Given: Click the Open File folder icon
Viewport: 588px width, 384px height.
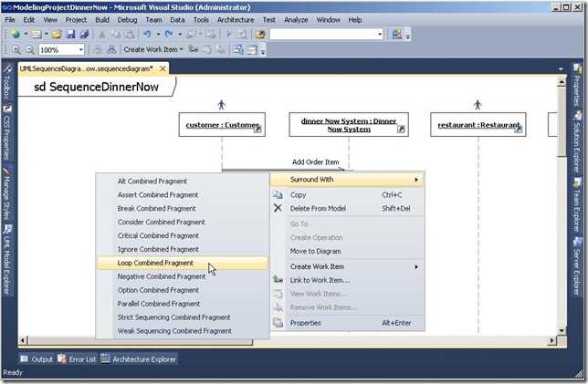Looking at the screenshot, I should click(x=57, y=35).
